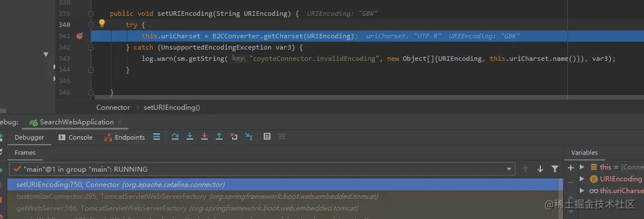
Task: Click the grayed Trace Current Stream Chain icon
Action: pos(281,137)
